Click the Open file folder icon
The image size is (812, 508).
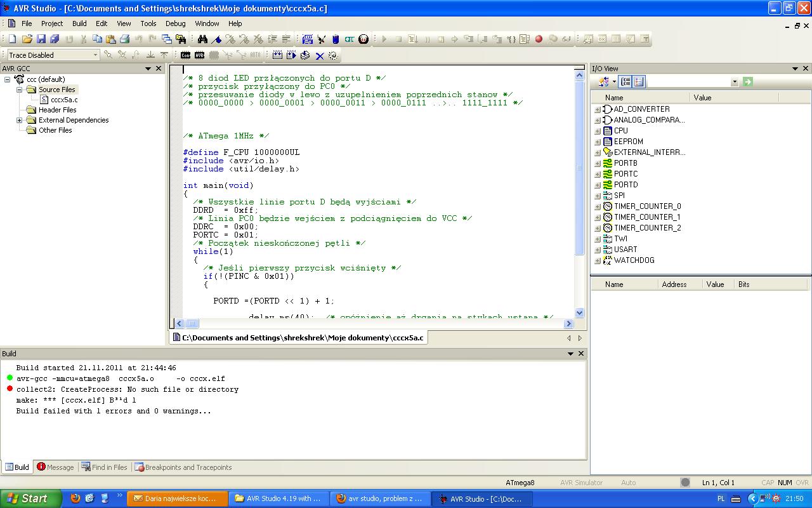click(x=27, y=39)
